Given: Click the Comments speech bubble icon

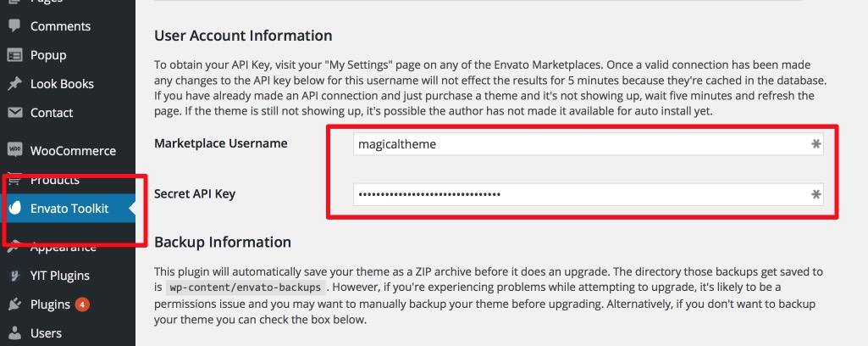Looking at the screenshot, I should click(15, 26).
